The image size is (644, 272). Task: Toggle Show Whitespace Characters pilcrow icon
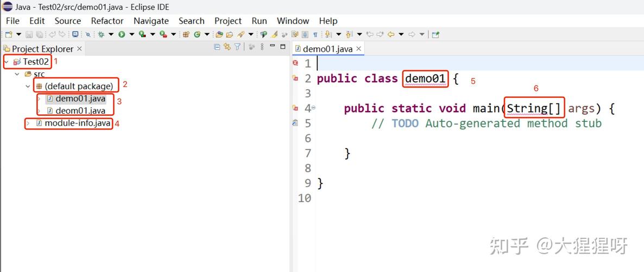click(x=315, y=34)
